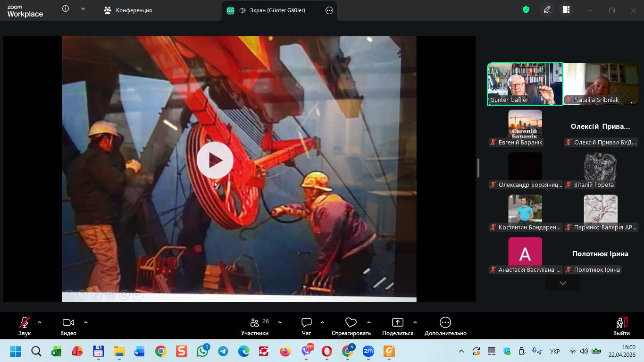Expand video options arrow next to Видео
This screenshot has width=644, height=362.
[86, 322]
